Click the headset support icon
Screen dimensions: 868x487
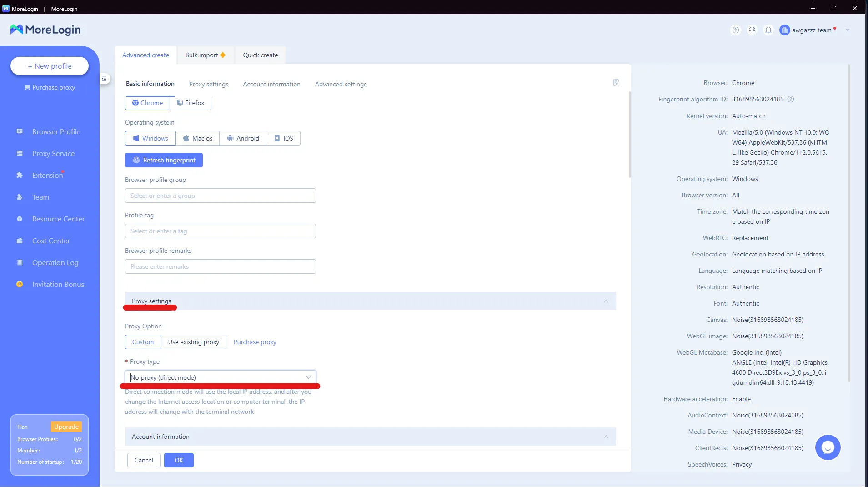752,30
